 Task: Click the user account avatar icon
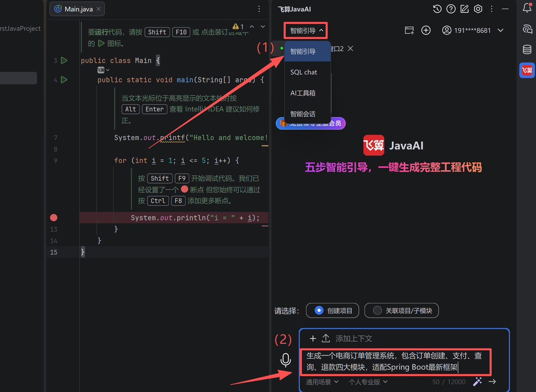click(x=447, y=30)
